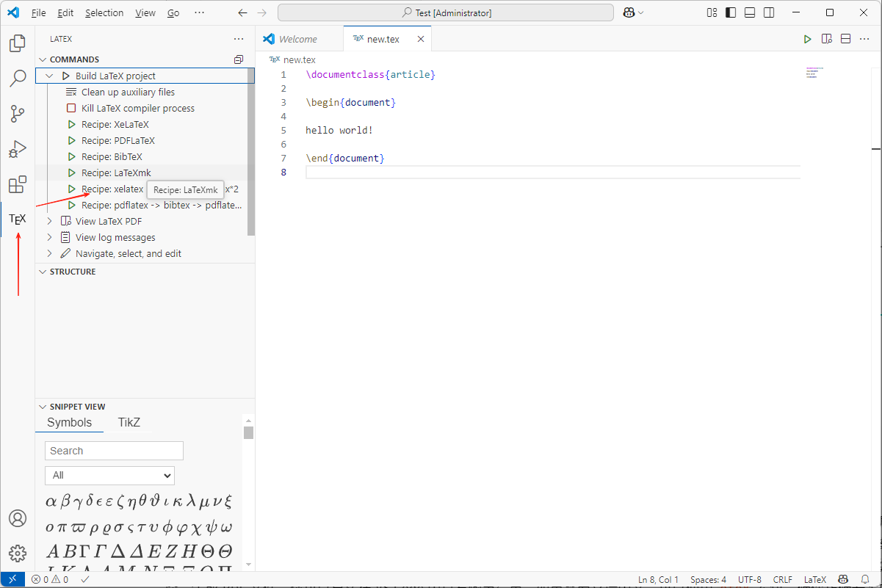Run Recipe: PDFLaTeX
Image resolution: width=882 pixels, height=588 pixels.
[118, 140]
